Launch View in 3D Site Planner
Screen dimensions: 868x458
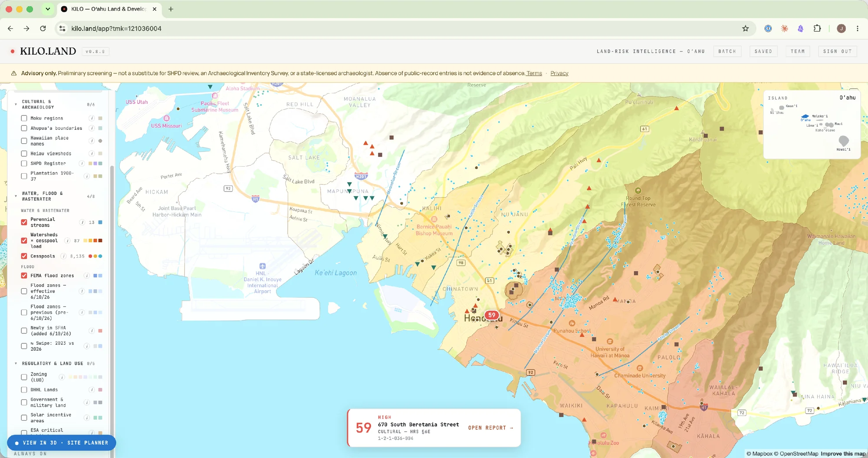[x=61, y=443]
